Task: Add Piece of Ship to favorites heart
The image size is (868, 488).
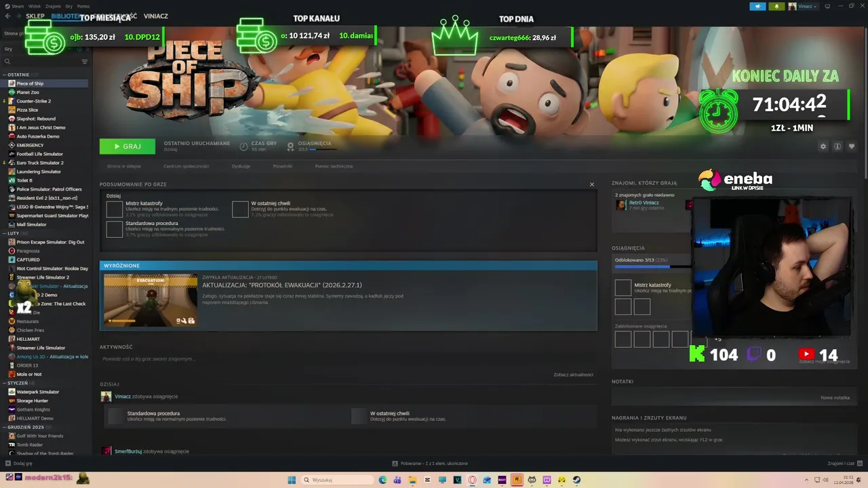Action: (852, 146)
